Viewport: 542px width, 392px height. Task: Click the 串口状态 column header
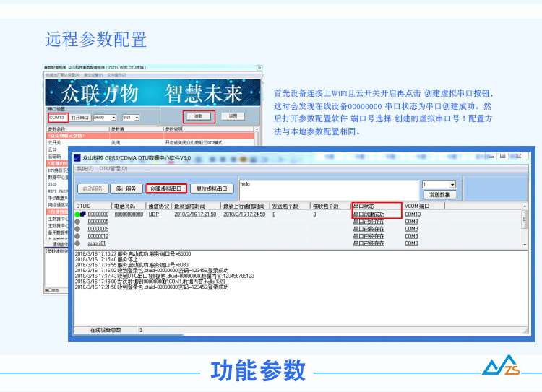pos(377,206)
